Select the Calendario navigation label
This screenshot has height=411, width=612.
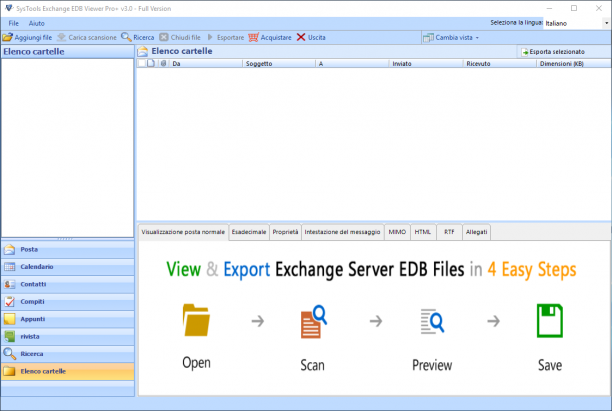click(37, 267)
